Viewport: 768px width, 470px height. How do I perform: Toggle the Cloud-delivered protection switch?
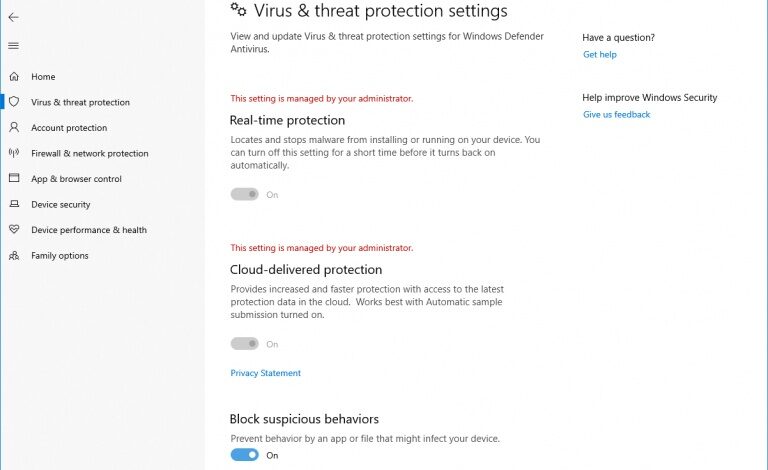pyautogui.click(x=244, y=344)
